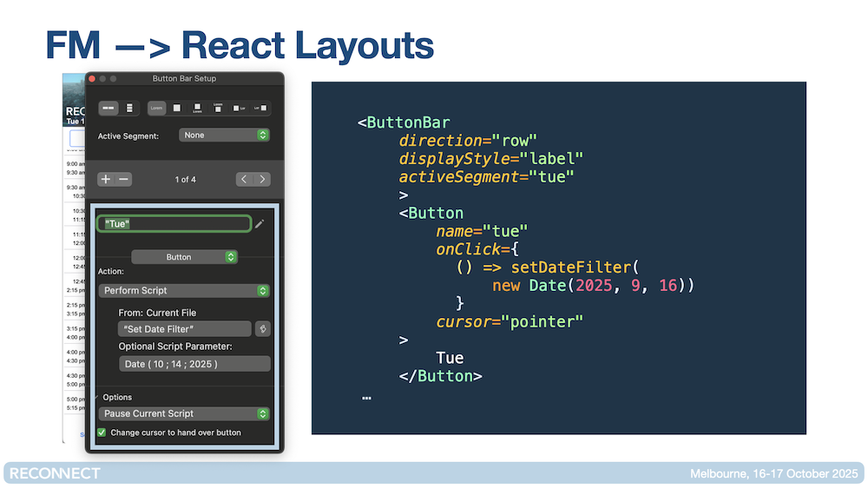
Task: Choose label-with-trailing-icon display style
Action: point(260,109)
